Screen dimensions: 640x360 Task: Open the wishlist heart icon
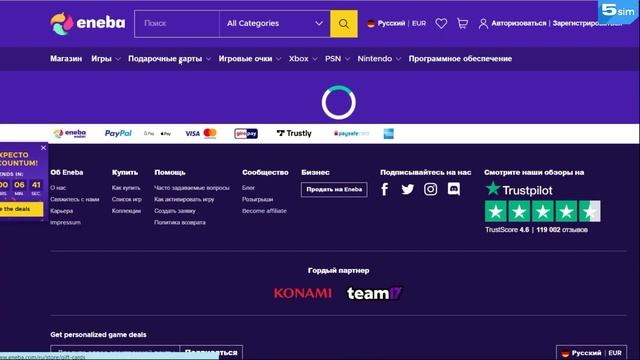click(441, 24)
